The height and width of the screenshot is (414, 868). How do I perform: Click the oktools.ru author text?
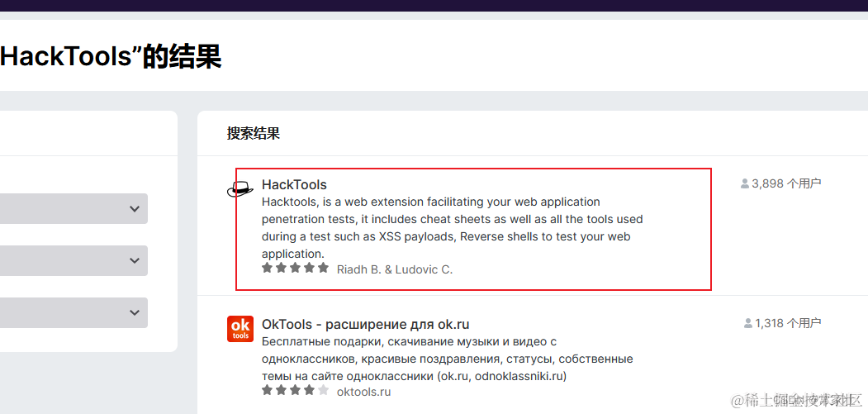click(363, 392)
